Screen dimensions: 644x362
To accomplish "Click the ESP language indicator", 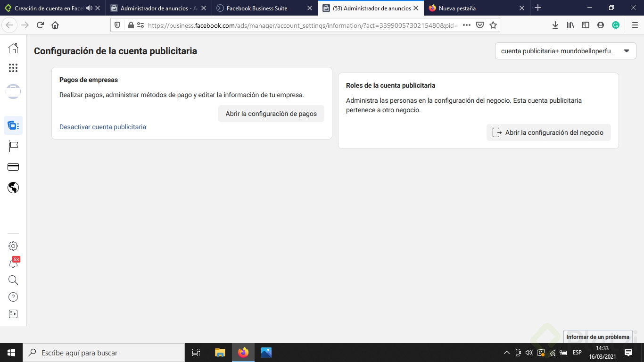I will (577, 353).
